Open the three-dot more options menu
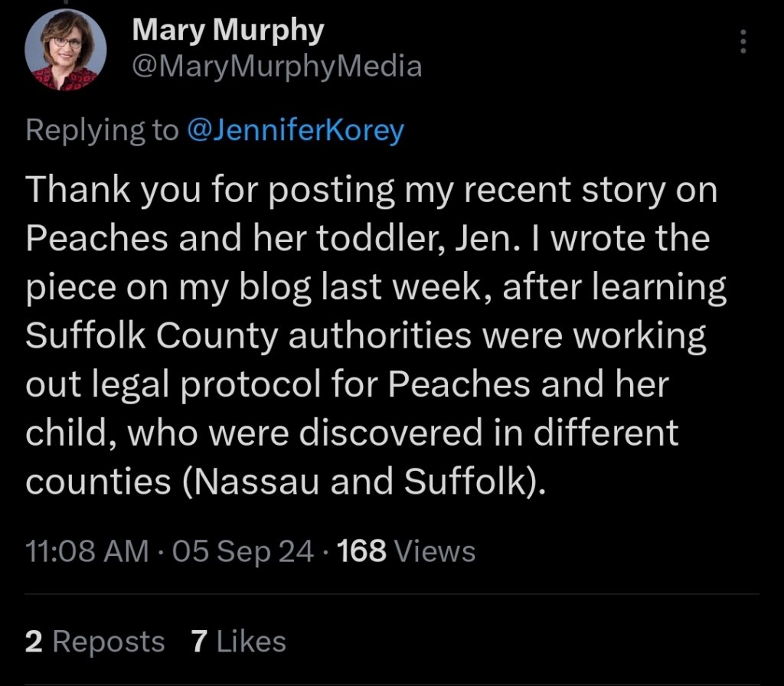Viewport: 784px width, 686px height. click(x=741, y=42)
